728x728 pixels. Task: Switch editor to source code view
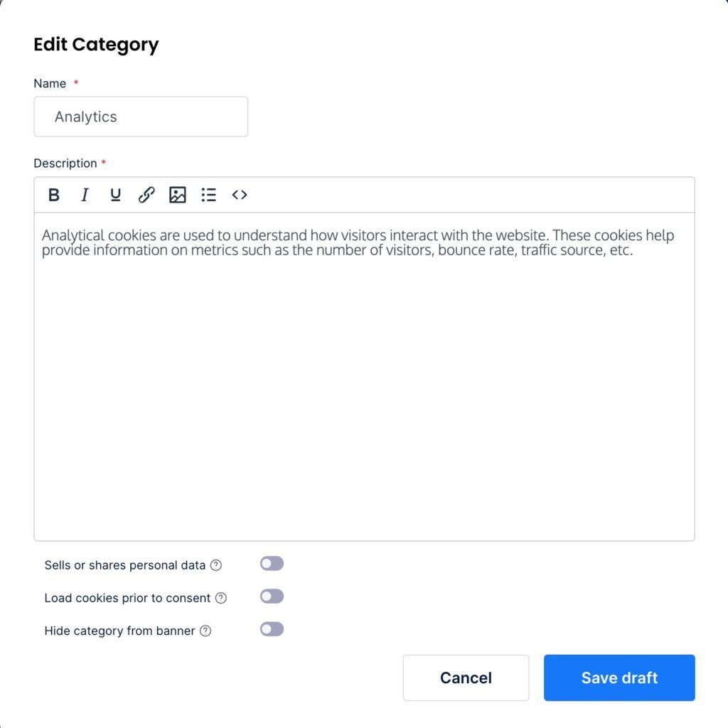point(240,195)
